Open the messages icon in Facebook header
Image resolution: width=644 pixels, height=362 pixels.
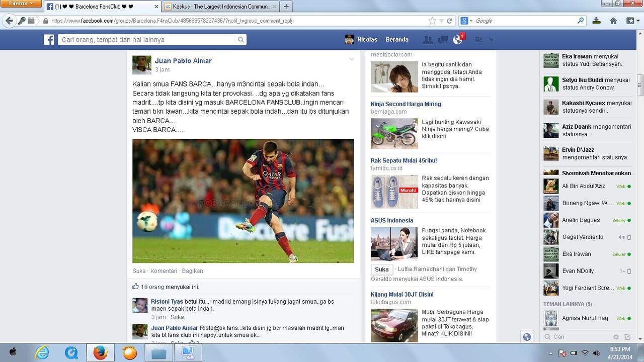coord(443,40)
